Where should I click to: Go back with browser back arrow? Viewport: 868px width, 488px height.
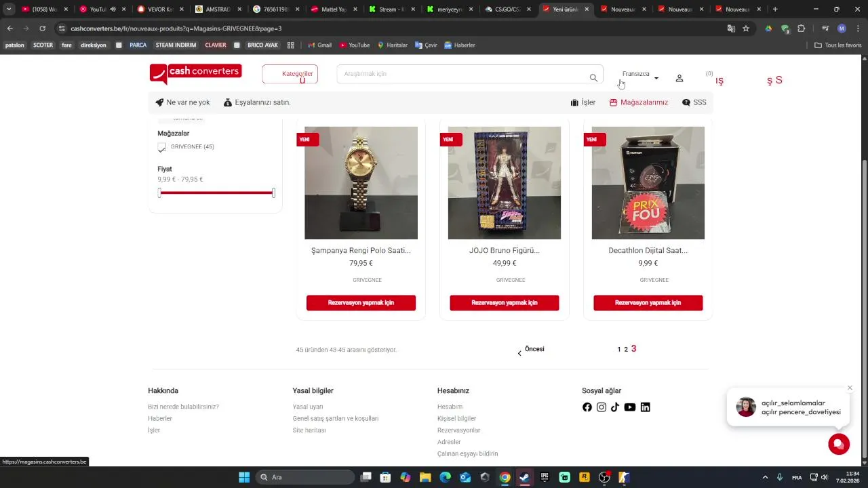9,28
